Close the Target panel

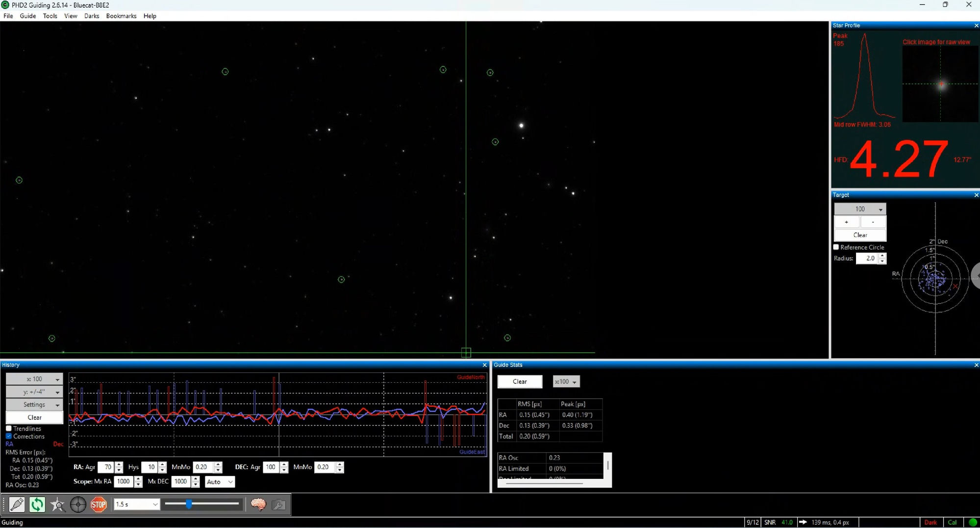[976, 195]
